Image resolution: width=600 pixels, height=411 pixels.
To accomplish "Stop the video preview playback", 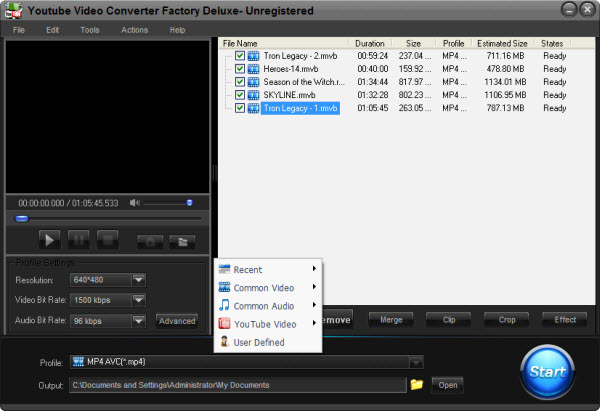I will tap(107, 239).
